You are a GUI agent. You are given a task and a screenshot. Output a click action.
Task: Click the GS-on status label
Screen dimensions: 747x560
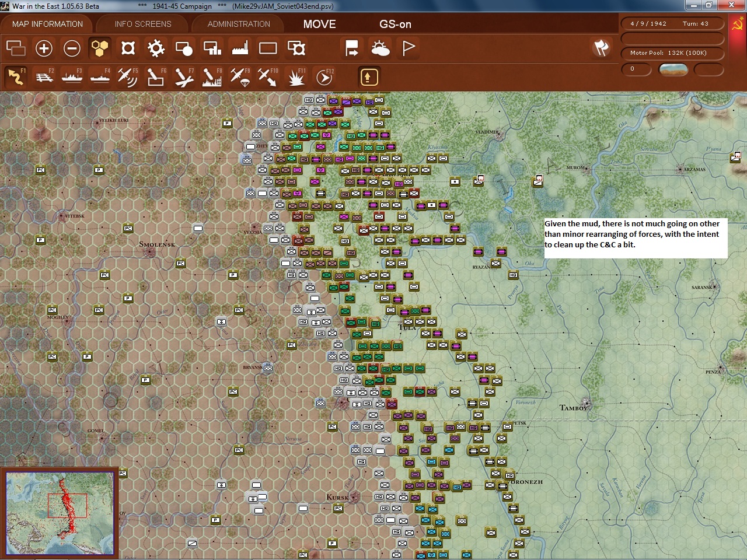395,24
